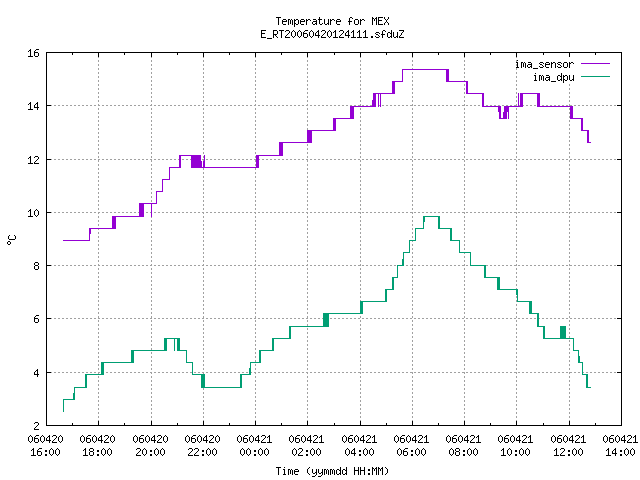Image resolution: width=640 pixels, height=480 pixels.
Task: Click the y-axis label °C
Action: click(11, 240)
